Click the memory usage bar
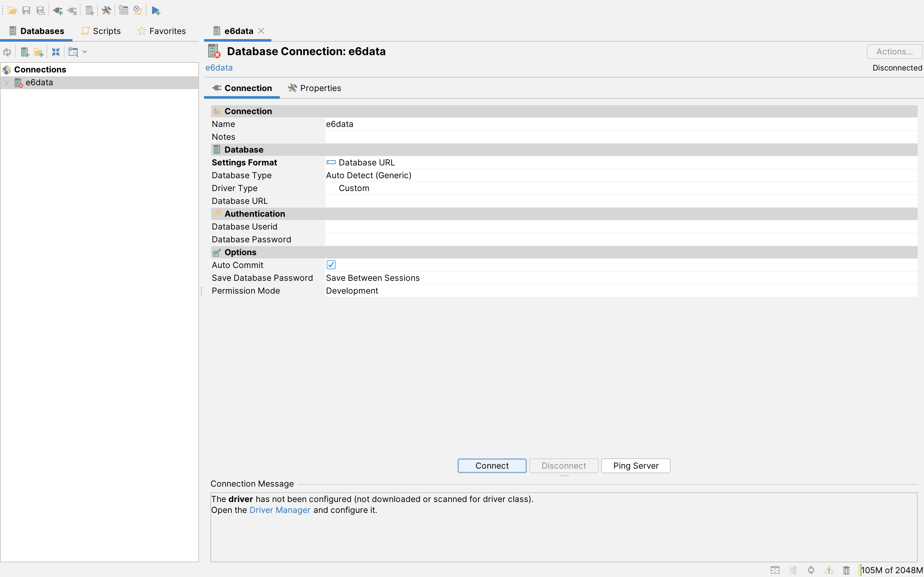 point(891,570)
